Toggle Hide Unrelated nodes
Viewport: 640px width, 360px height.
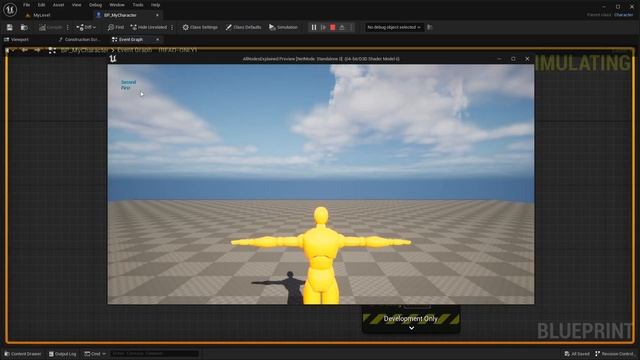149,27
